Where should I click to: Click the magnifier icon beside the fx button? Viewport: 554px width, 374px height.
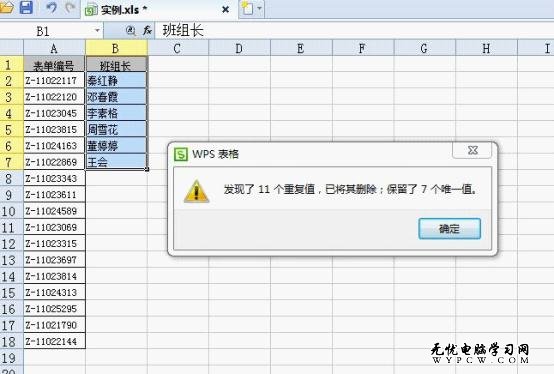pos(130,31)
